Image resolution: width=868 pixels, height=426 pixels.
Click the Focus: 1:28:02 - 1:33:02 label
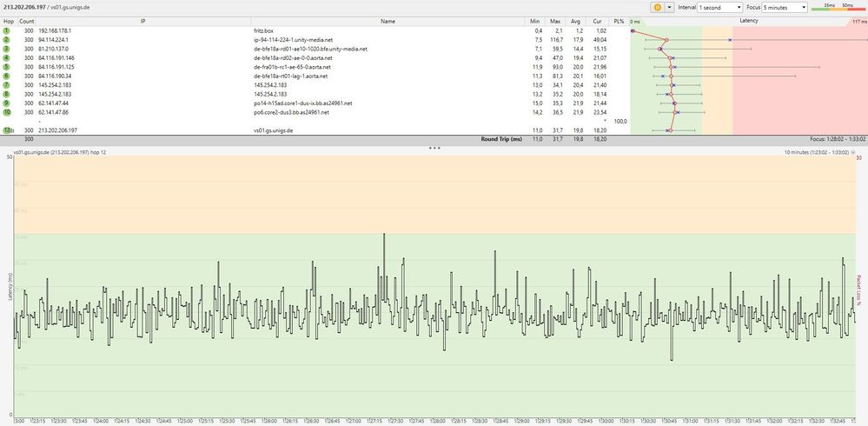(x=838, y=139)
